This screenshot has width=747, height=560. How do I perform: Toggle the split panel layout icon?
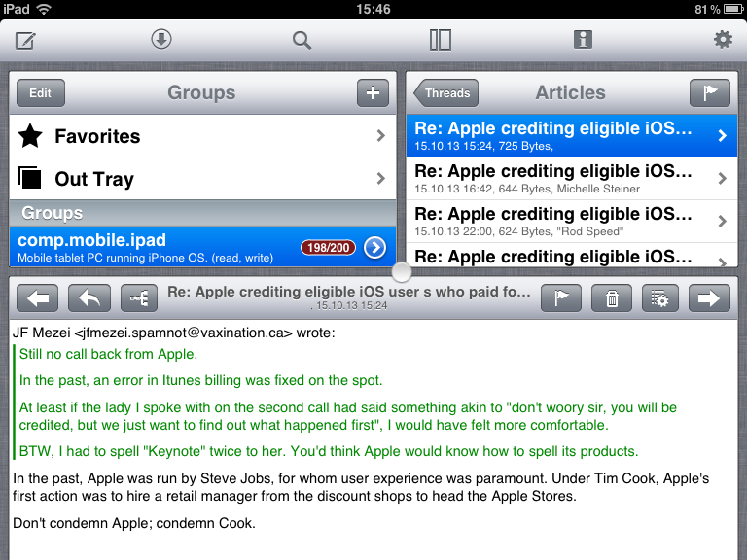pyautogui.click(x=441, y=40)
